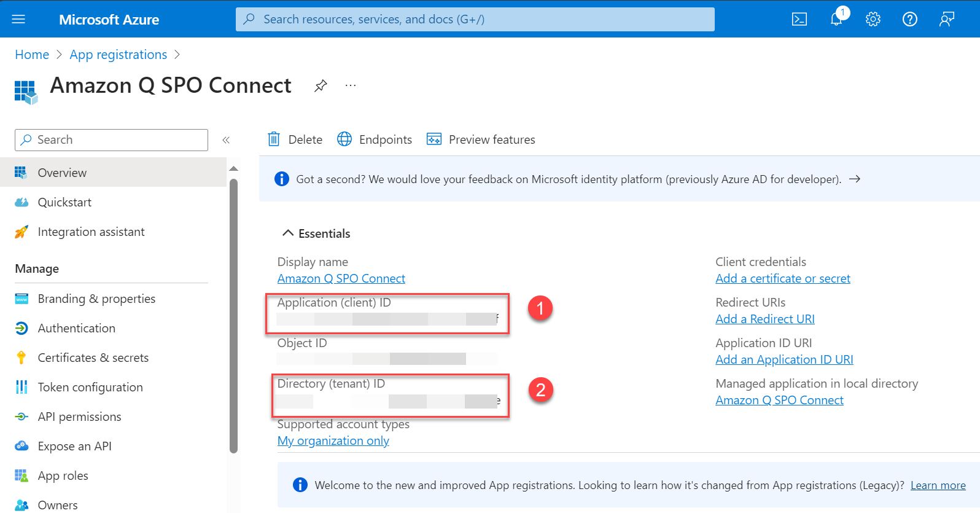This screenshot has height=513, width=980.
Task: Click Add a Redirect URI
Action: click(765, 319)
